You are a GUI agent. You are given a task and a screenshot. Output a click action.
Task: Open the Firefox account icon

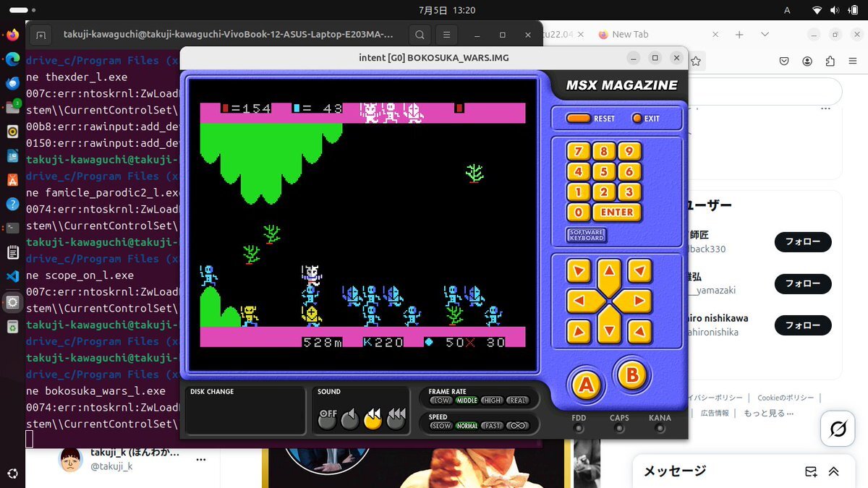807,61
